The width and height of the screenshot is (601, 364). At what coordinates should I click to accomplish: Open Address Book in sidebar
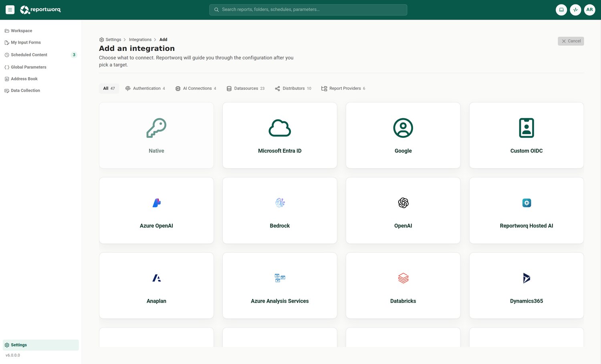click(x=41, y=79)
